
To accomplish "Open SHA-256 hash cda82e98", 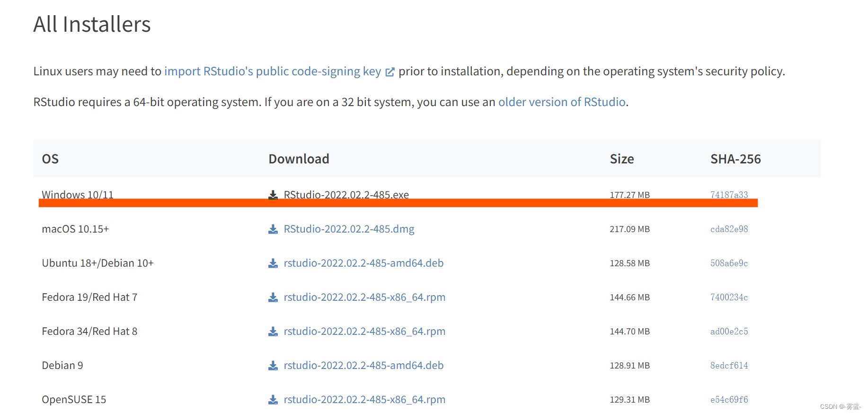I will [x=729, y=229].
